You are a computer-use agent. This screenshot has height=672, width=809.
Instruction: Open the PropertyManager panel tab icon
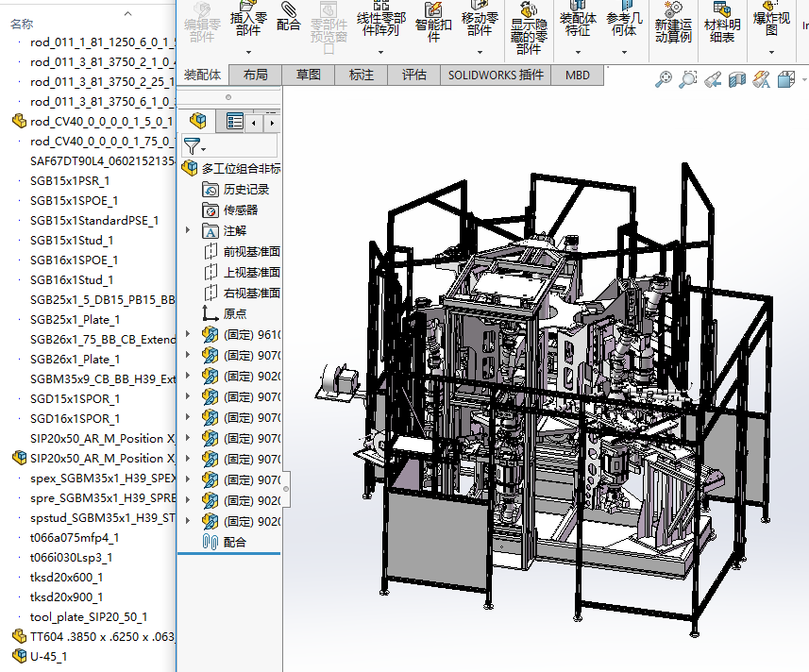coord(235,121)
